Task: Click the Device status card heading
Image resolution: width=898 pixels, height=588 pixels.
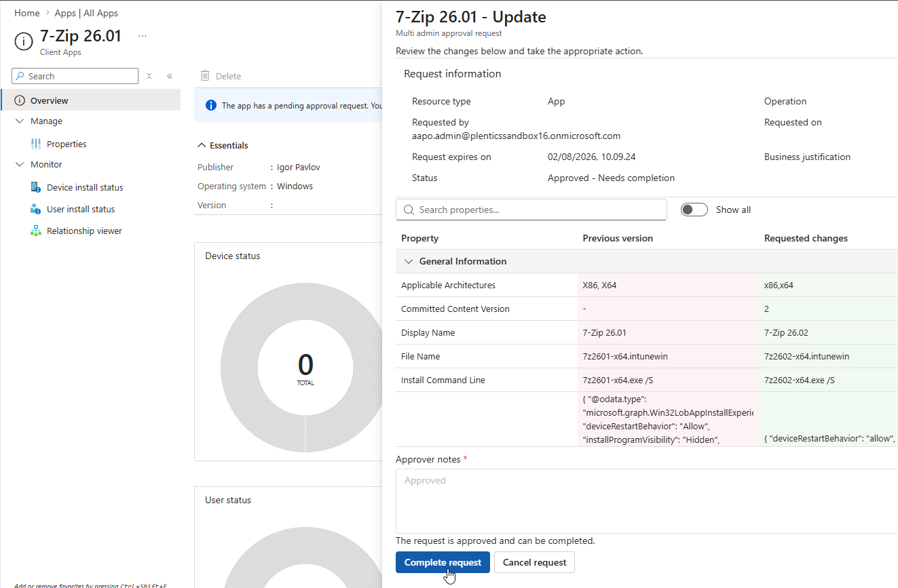Action: pos(233,256)
